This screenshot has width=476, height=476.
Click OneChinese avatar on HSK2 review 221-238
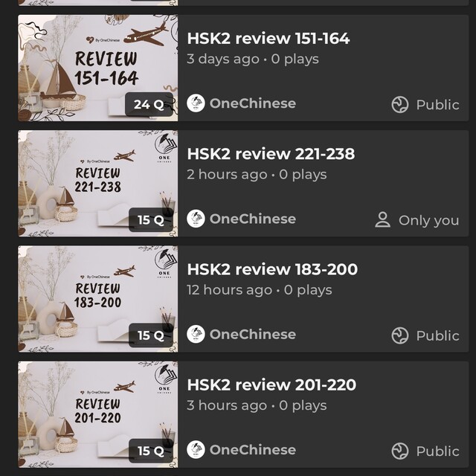(x=196, y=219)
